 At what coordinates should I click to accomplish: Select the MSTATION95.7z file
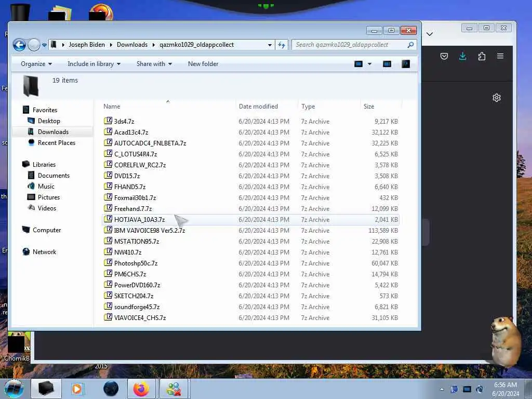click(x=137, y=241)
